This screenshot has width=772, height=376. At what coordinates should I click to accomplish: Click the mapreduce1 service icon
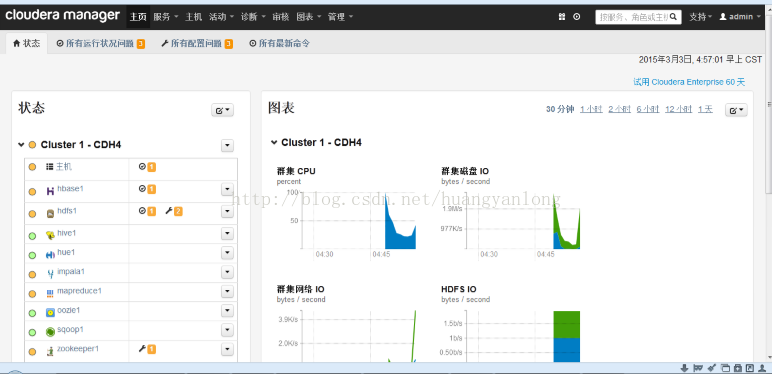point(50,293)
